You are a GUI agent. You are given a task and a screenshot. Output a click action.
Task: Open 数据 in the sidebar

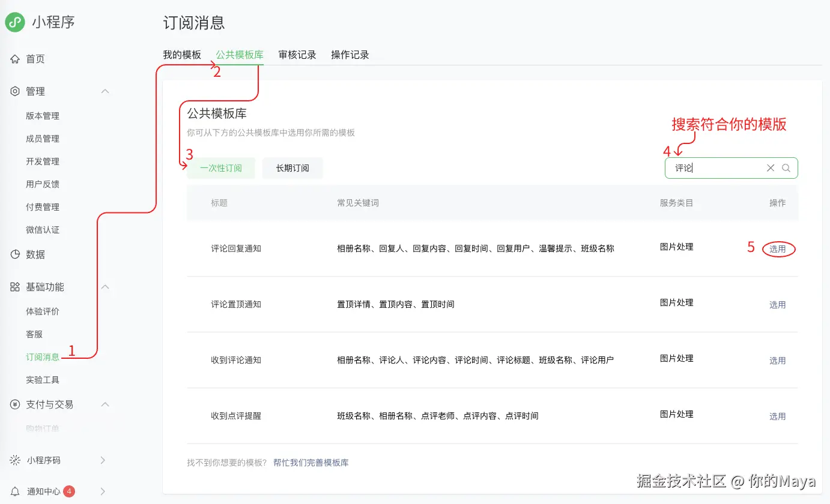pos(35,254)
